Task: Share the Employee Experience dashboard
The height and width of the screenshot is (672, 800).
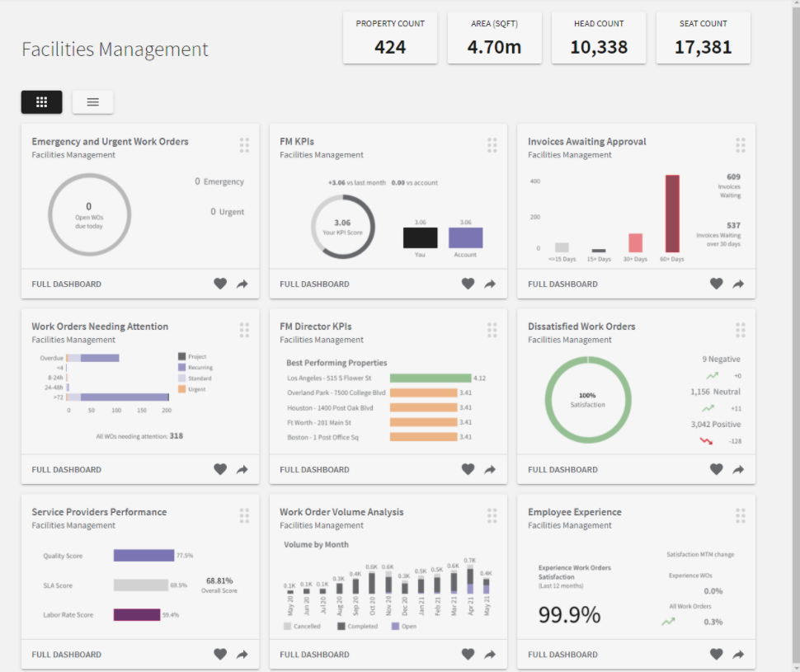Action: (x=737, y=654)
